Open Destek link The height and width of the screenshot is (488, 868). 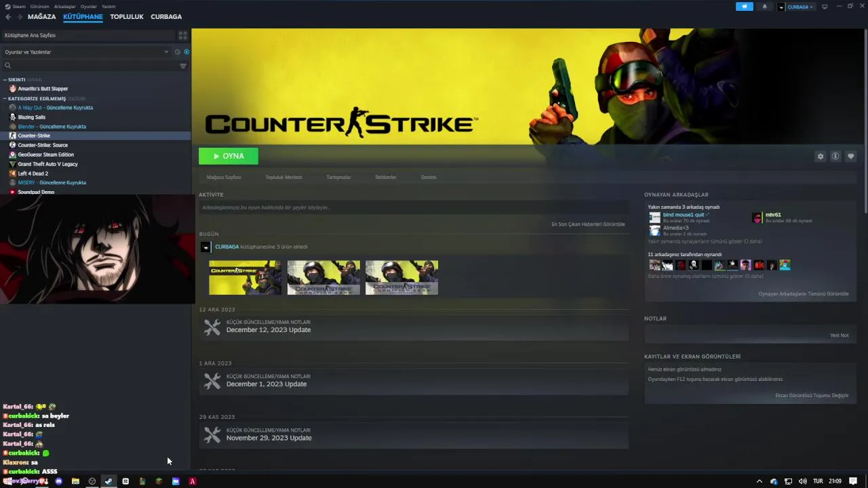click(429, 178)
